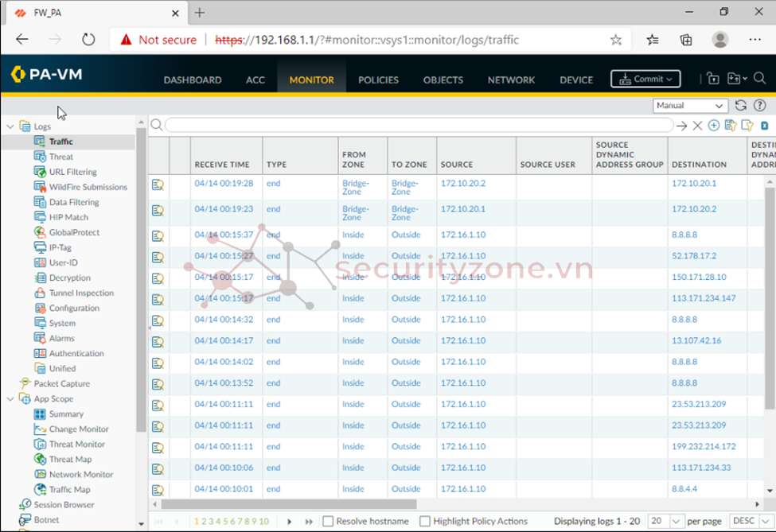This screenshot has width=776, height=532.
Task: Click destination 113.171.234.147 link
Action: 704,298
